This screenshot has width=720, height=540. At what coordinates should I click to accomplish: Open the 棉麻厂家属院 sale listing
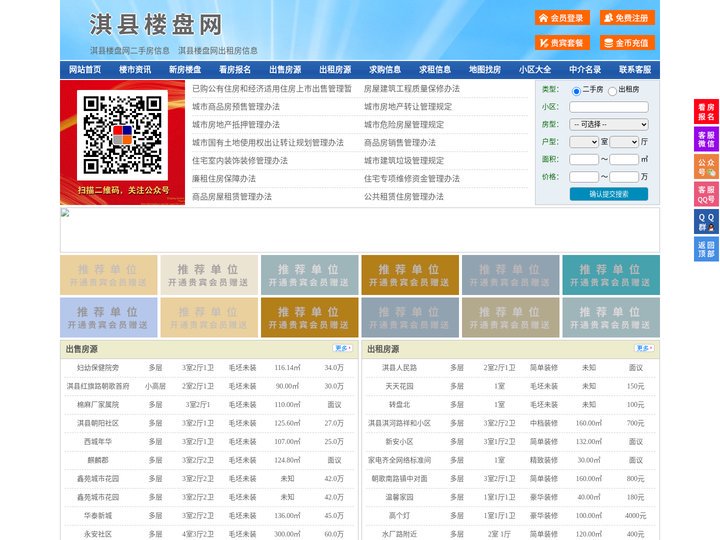98,405
